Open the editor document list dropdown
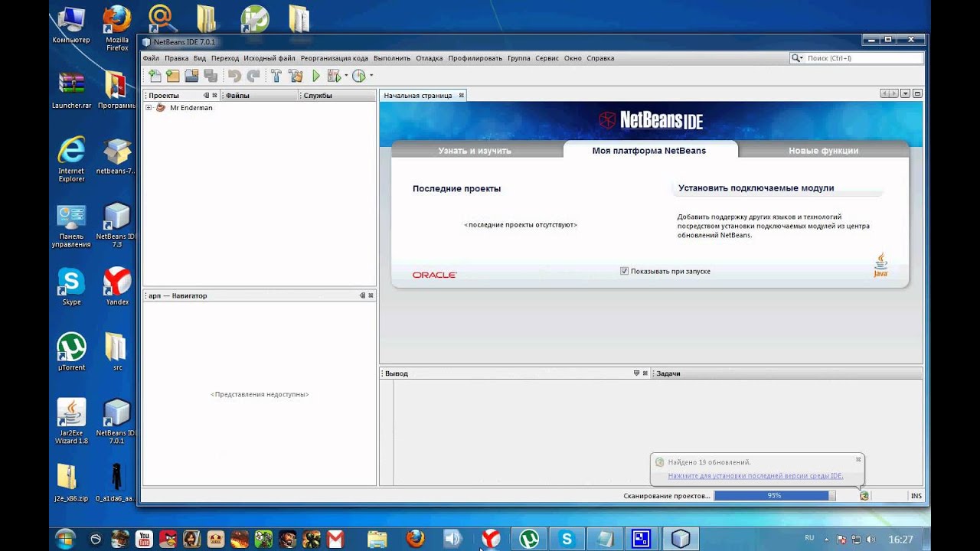 (905, 93)
